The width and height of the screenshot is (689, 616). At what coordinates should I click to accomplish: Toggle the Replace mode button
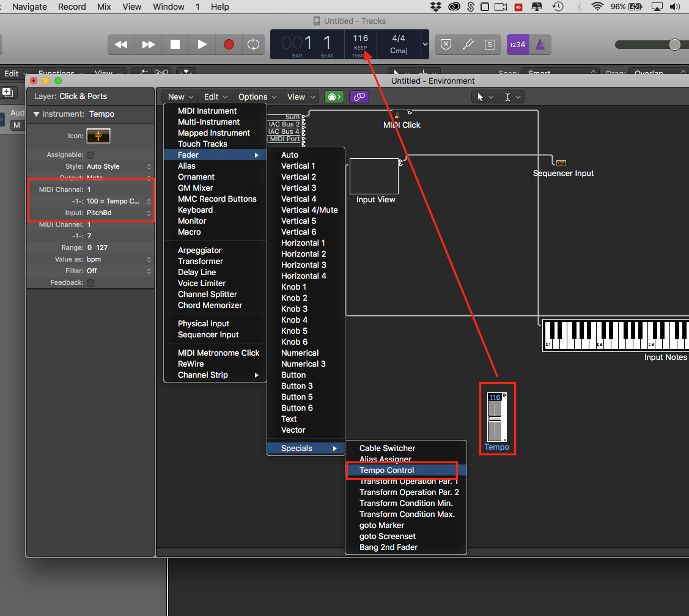[x=446, y=45]
